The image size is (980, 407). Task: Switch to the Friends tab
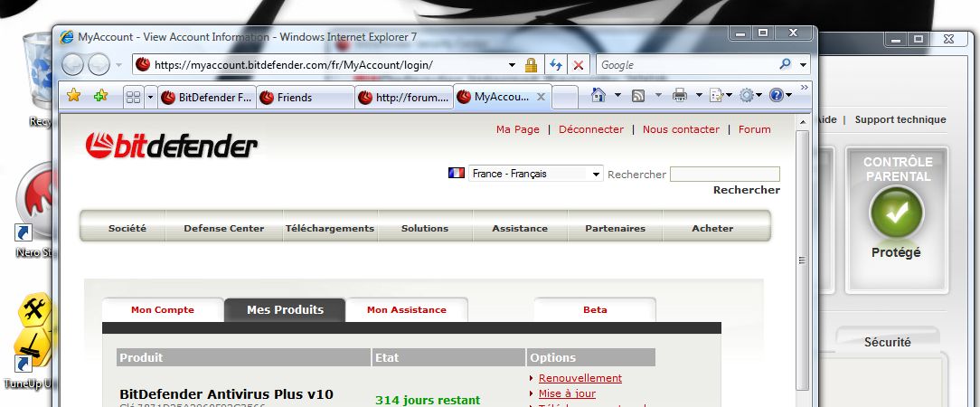[x=306, y=98]
